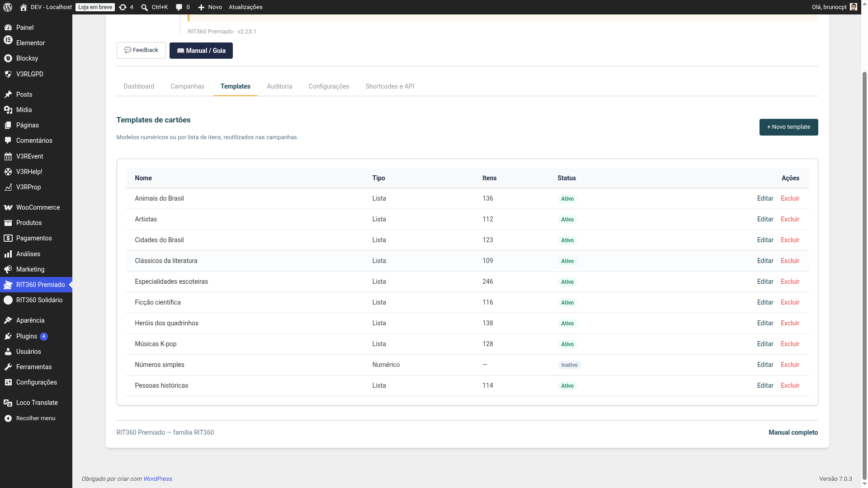The image size is (868, 488).
Task: Click the WordPress logo icon
Action: pos(7,7)
